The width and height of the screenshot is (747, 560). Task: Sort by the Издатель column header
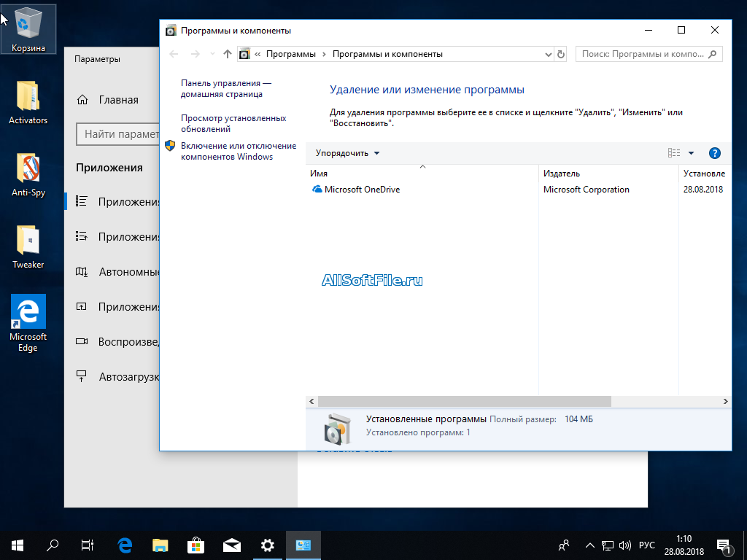[562, 174]
